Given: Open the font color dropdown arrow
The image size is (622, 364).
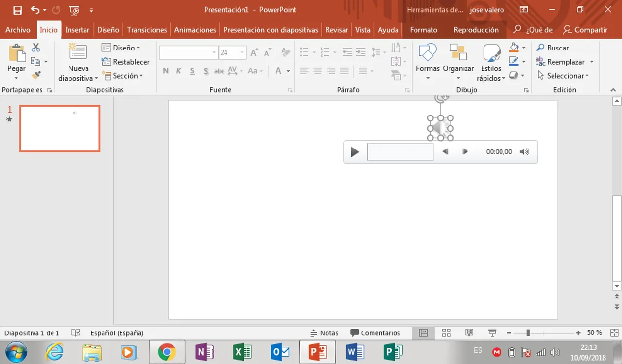Looking at the screenshot, I should [x=288, y=71].
